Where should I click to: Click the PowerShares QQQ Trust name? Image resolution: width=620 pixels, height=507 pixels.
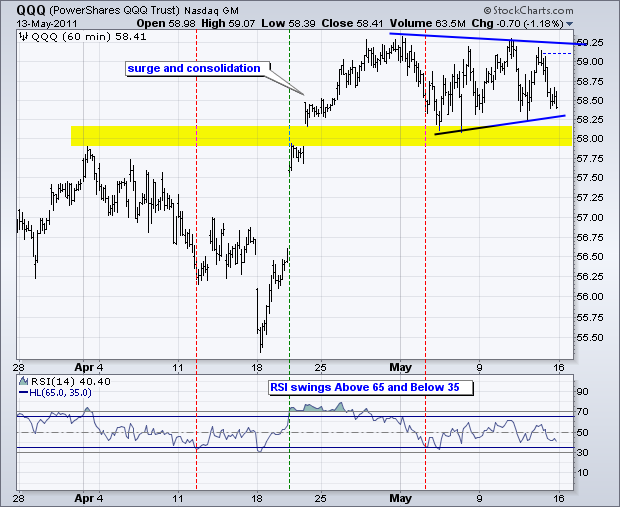pos(115,10)
